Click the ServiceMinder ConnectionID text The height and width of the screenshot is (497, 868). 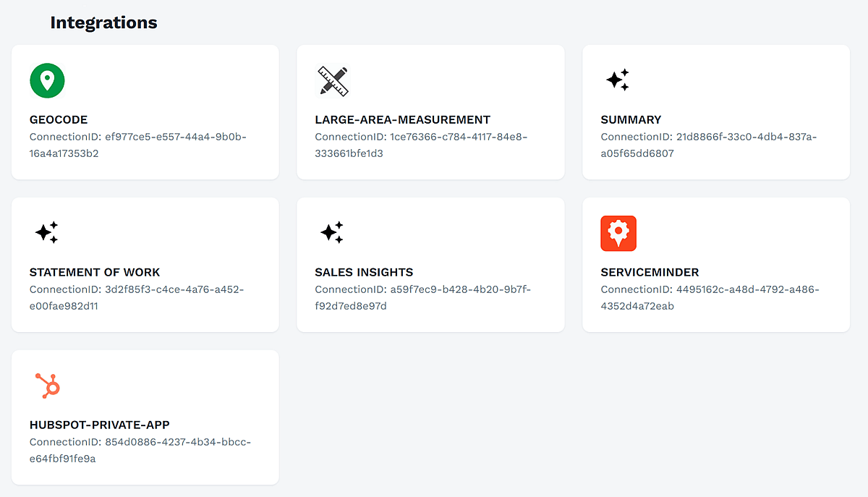coord(710,297)
